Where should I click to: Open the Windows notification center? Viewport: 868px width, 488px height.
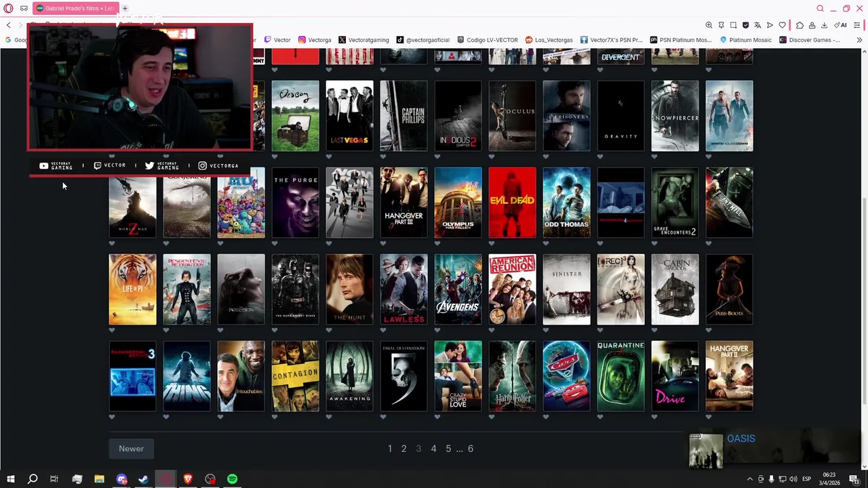tap(854, 479)
